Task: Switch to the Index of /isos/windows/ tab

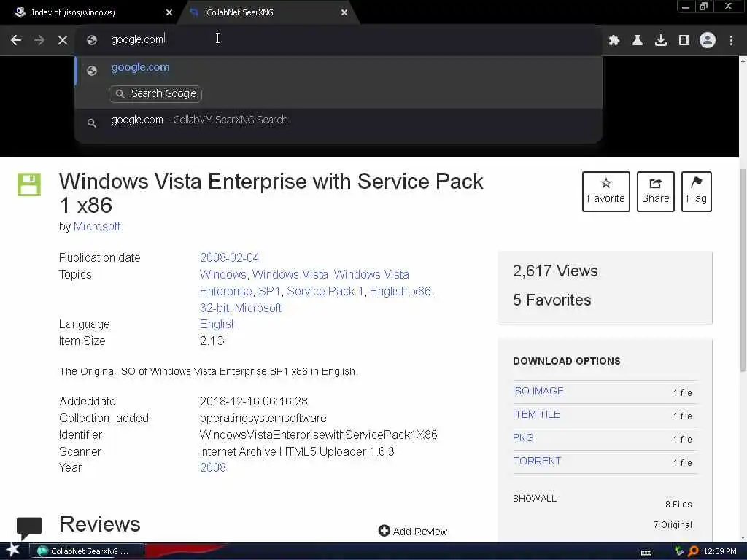Action: (89, 12)
